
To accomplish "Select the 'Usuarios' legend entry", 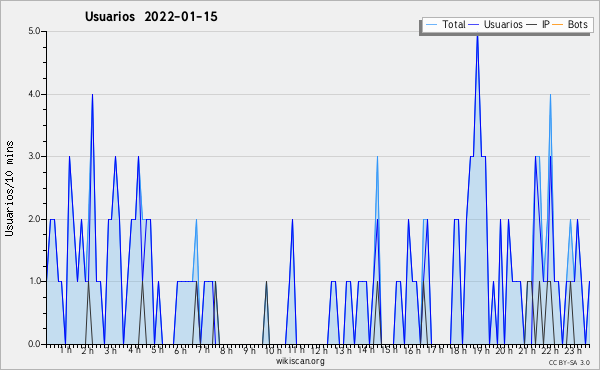I will [x=496, y=24].
